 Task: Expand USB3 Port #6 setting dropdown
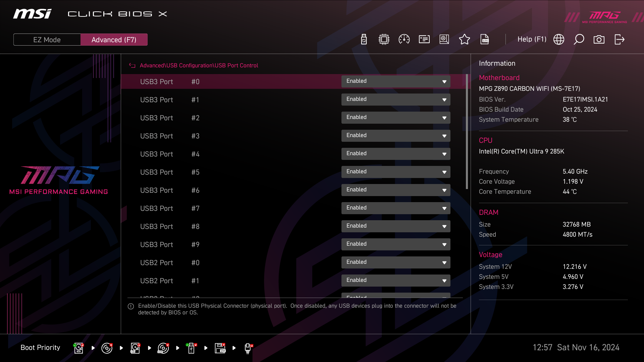396,190
